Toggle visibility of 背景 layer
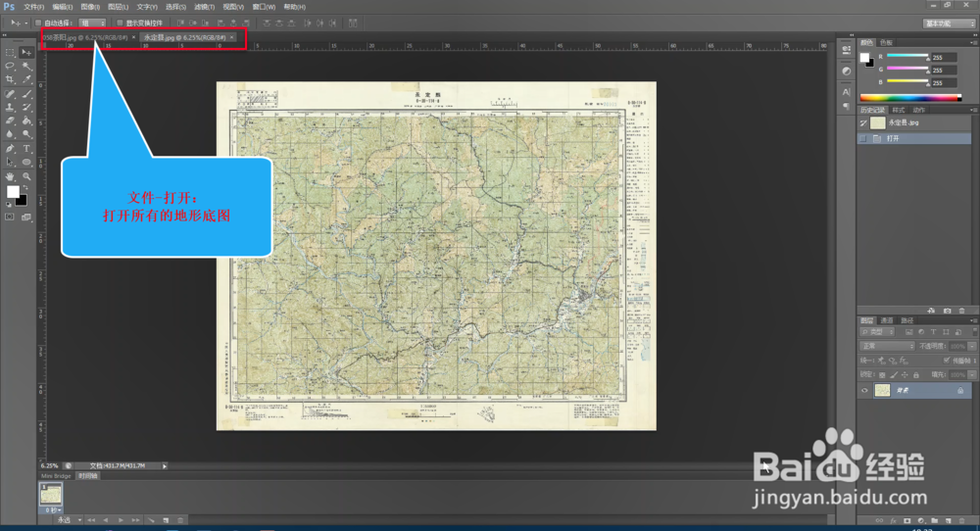This screenshot has height=531, width=980. 865,391
